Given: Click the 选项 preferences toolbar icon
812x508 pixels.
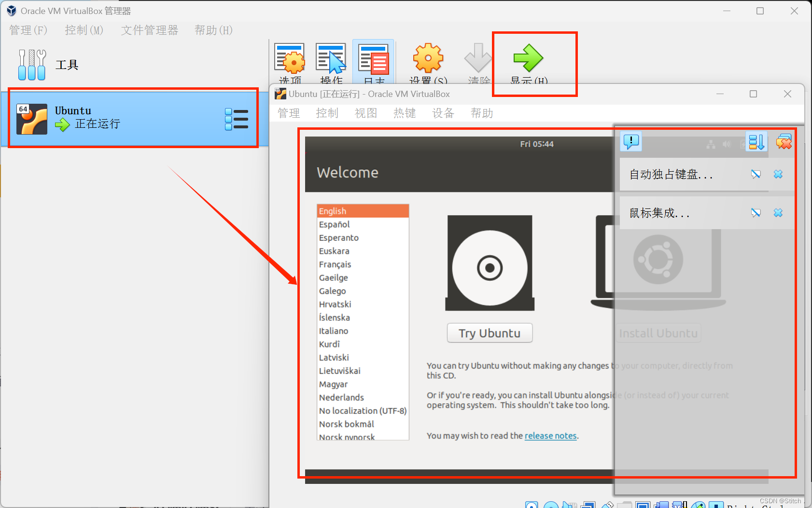Looking at the screenshot, I should (290, 58).
